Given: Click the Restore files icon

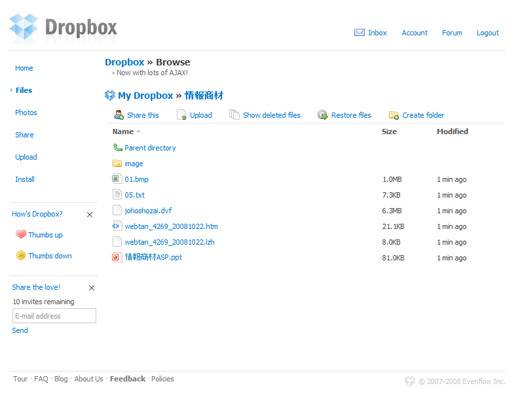Looking at the screenshot, I should point(322,115).
